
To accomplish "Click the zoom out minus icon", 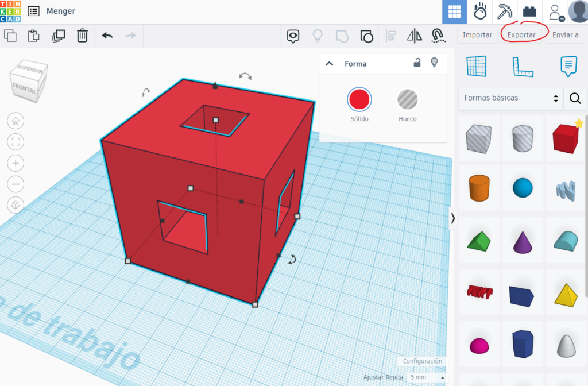I will (x=16, y=184).
